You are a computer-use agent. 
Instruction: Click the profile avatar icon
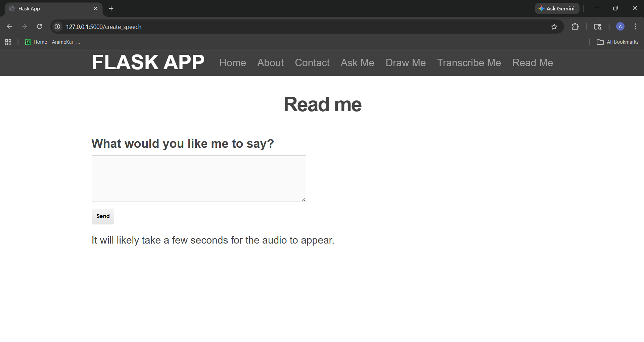tap(620, 27)
